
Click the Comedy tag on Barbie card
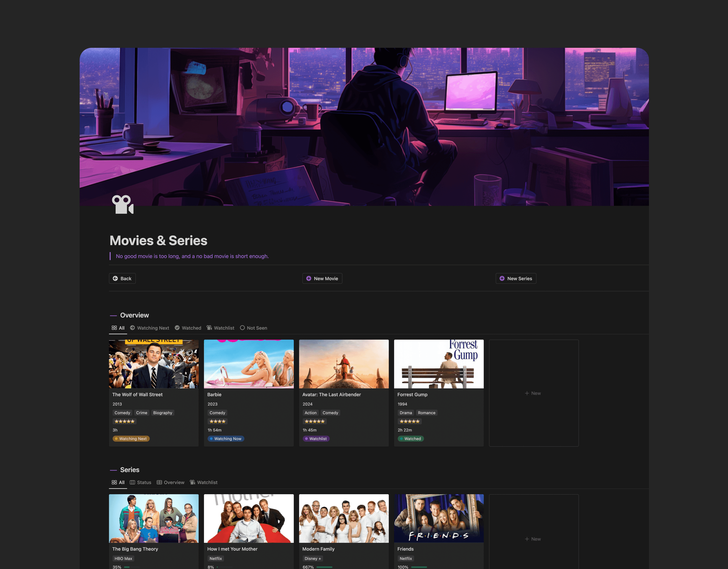[x=217, y=413]
